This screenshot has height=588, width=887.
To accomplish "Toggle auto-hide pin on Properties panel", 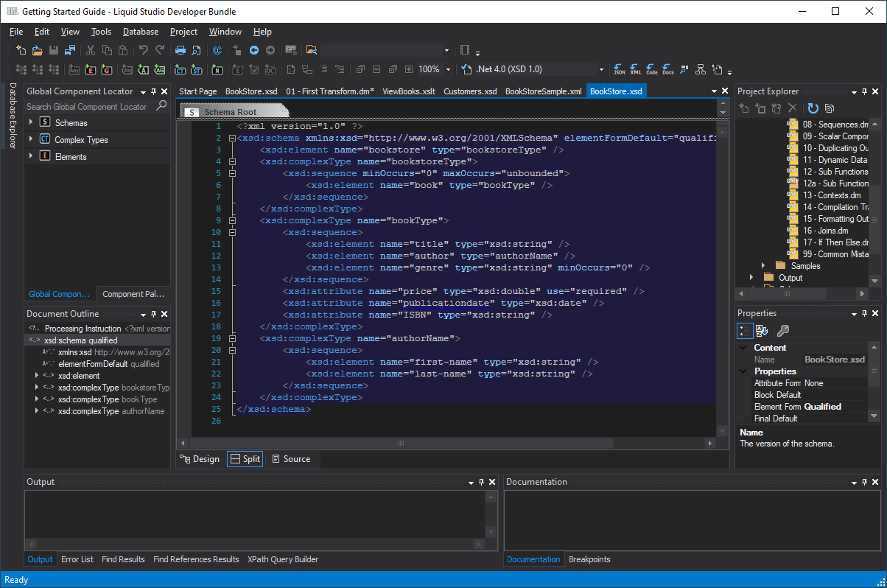I will (x=865, y=313).
